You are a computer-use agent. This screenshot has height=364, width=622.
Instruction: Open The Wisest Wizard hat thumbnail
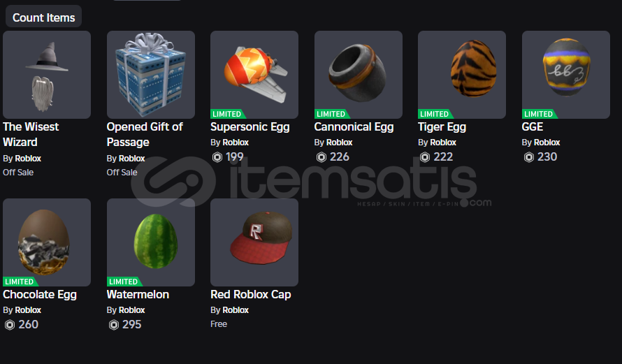click(47, 75)
